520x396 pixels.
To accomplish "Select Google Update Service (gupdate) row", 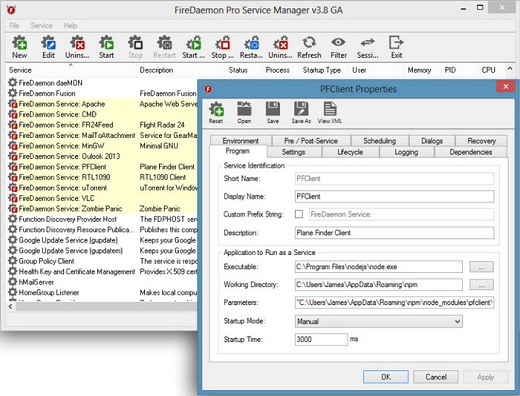I will (103, 240).
